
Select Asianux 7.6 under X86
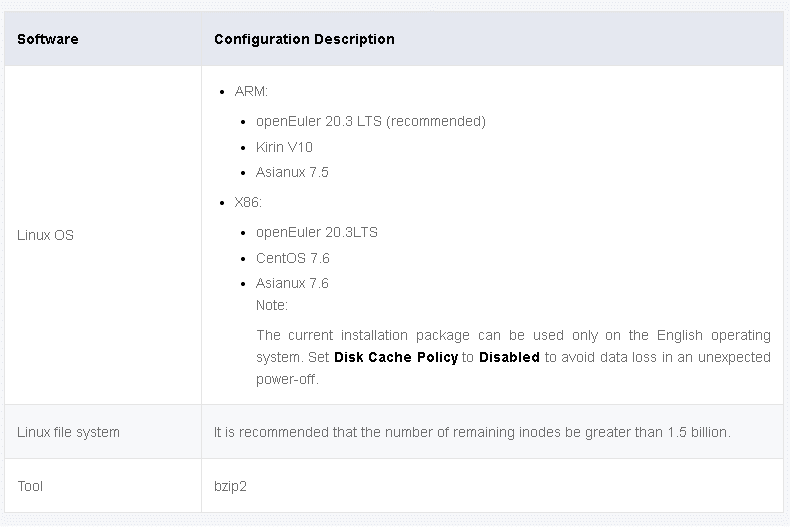click(292, 283)
